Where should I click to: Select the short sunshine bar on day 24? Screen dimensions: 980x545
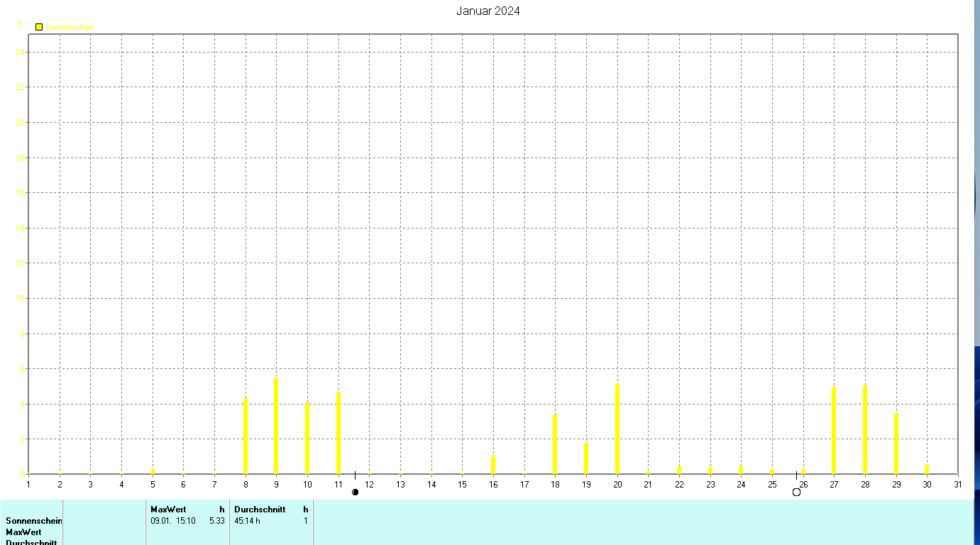click(741, 470)
